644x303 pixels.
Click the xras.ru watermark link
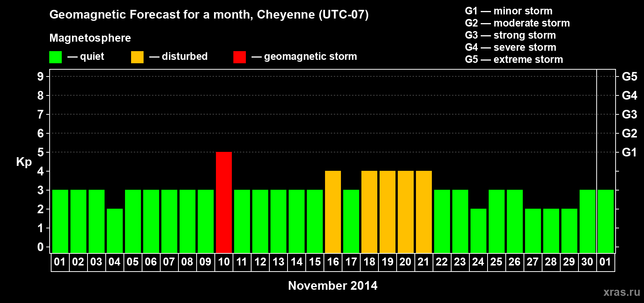tap(622, 292)
